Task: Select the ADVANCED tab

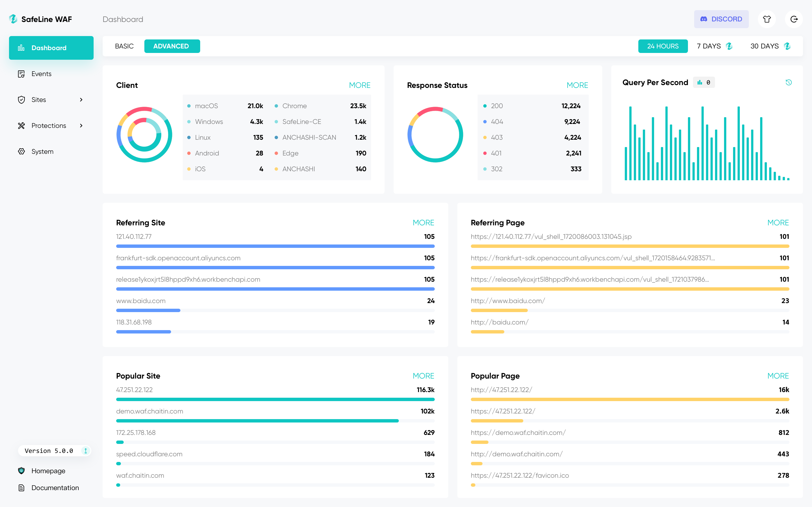Action: (x=172, y=46)
